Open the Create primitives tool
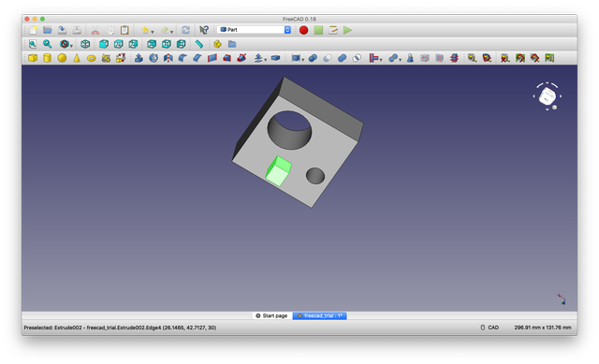 click(106, 58)
